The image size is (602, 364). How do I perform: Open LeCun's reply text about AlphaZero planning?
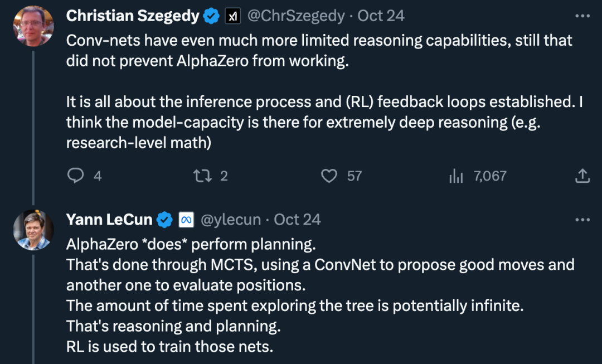[320, 295]
